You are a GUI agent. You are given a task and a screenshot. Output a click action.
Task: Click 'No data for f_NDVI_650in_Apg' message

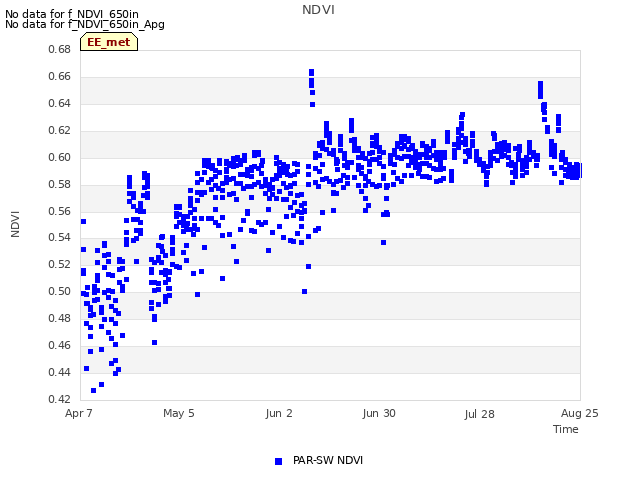[x=85, y=24]
